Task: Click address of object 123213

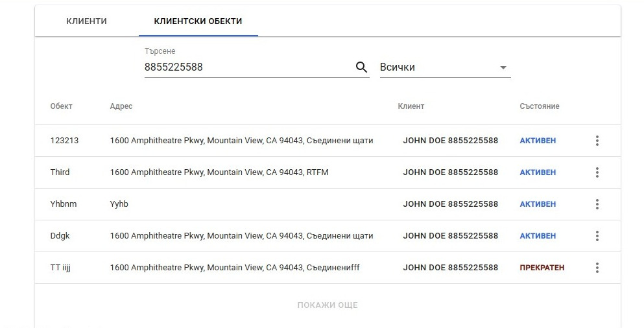Action: [241, 141]
